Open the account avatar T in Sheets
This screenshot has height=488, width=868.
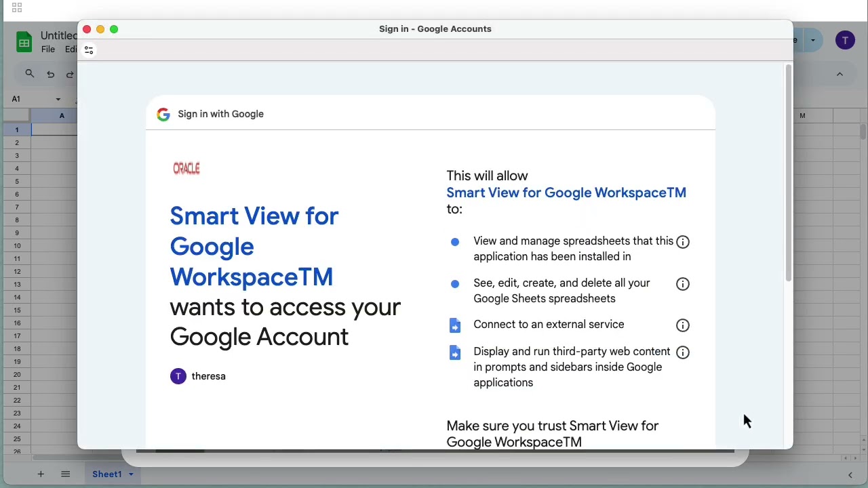click(845, 41)
